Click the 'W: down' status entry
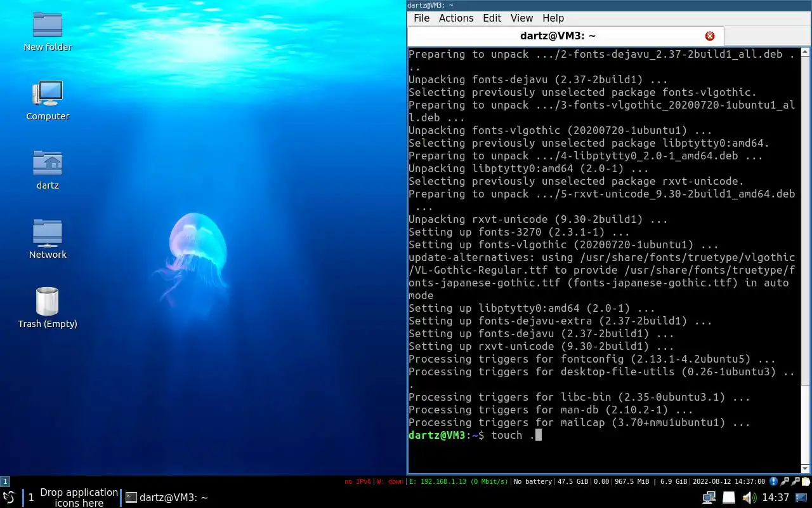Viewport: 812px width, 508px height. click(x=390, y=481)
